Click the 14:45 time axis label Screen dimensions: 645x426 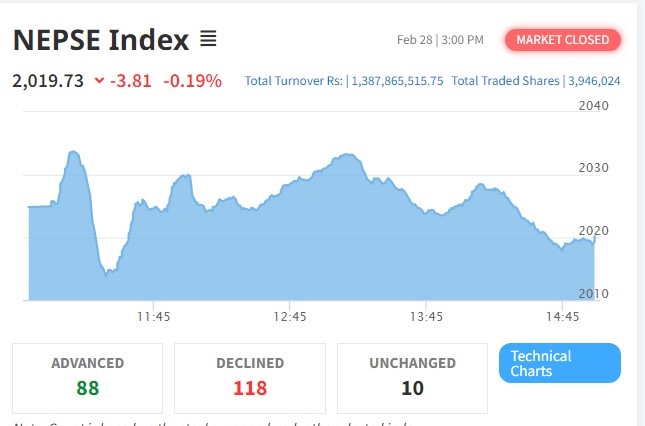(562, 316)
